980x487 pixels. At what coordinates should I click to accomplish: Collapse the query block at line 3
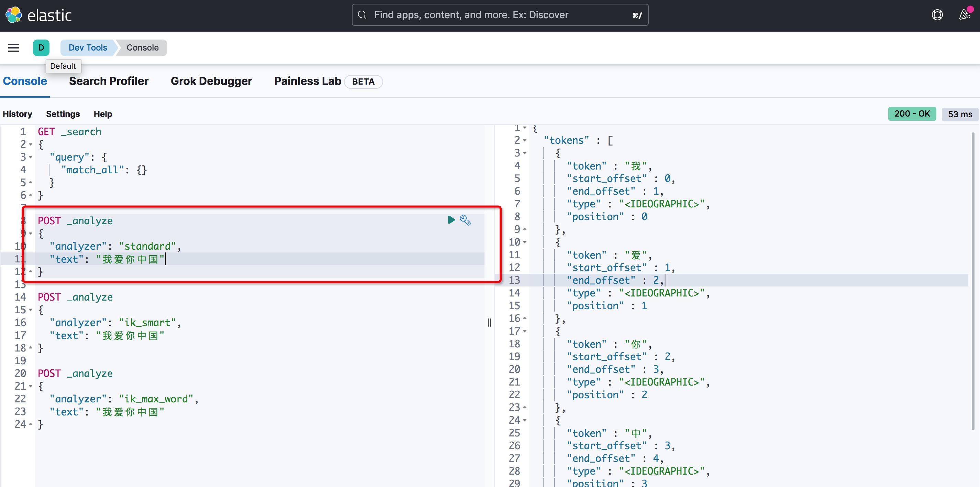(x=31, y=157)
